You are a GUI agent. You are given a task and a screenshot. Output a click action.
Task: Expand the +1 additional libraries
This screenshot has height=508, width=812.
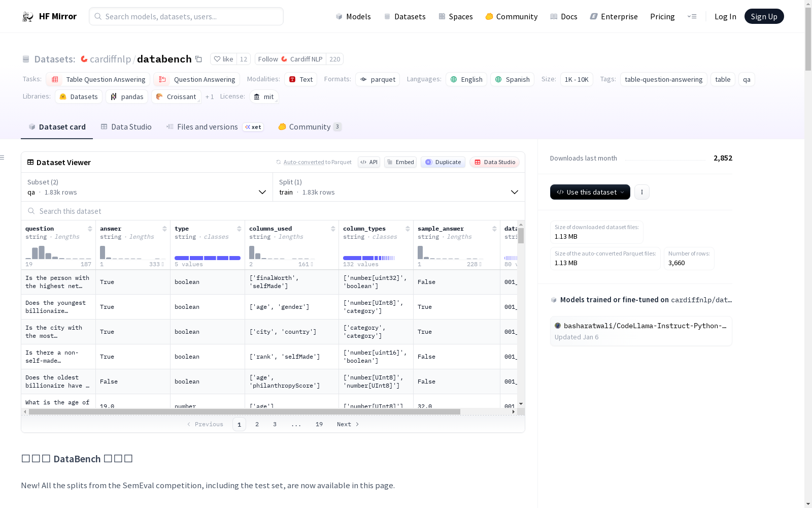(210, 97)
